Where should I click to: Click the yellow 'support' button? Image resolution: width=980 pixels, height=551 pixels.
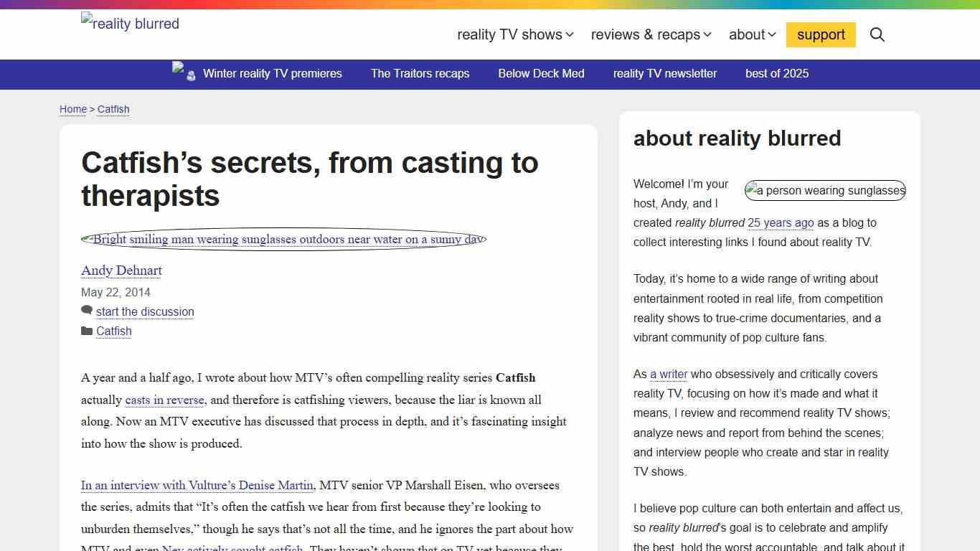tap(820, 34)
